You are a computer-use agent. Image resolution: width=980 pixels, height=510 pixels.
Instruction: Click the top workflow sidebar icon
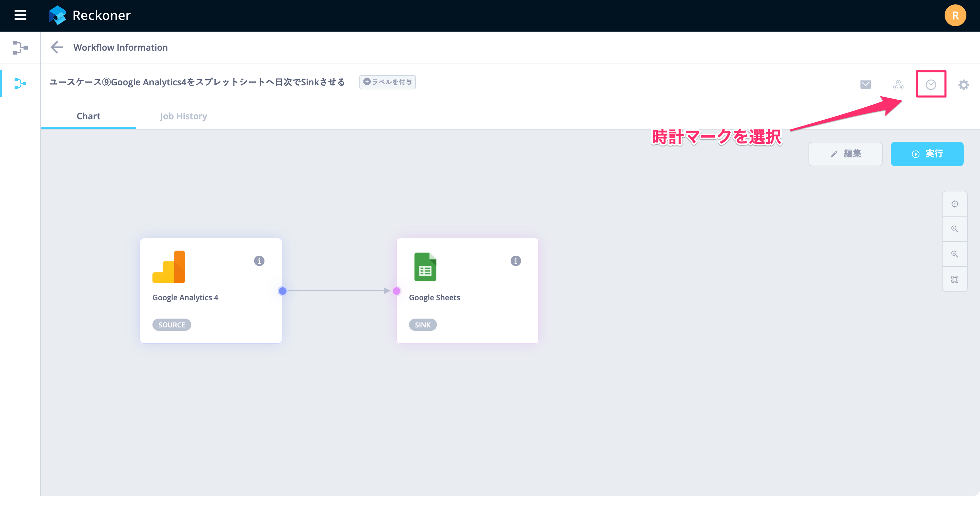click(x=20, y=48)
